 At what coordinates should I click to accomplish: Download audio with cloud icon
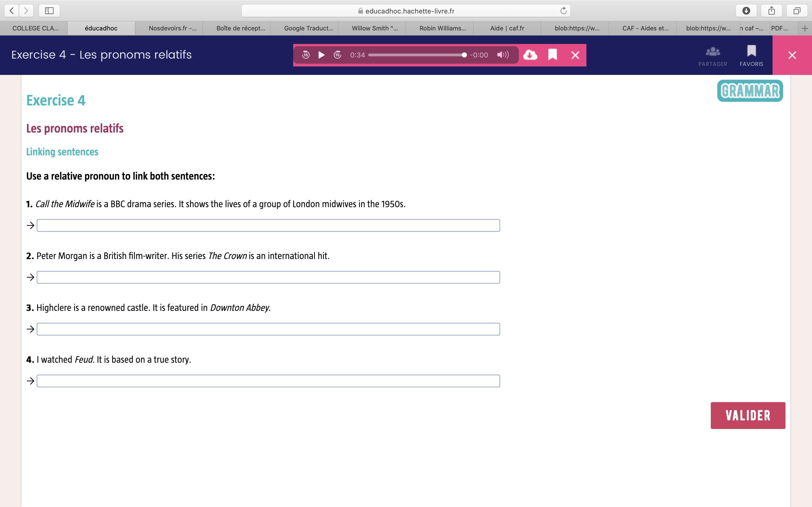coord(530,55)
